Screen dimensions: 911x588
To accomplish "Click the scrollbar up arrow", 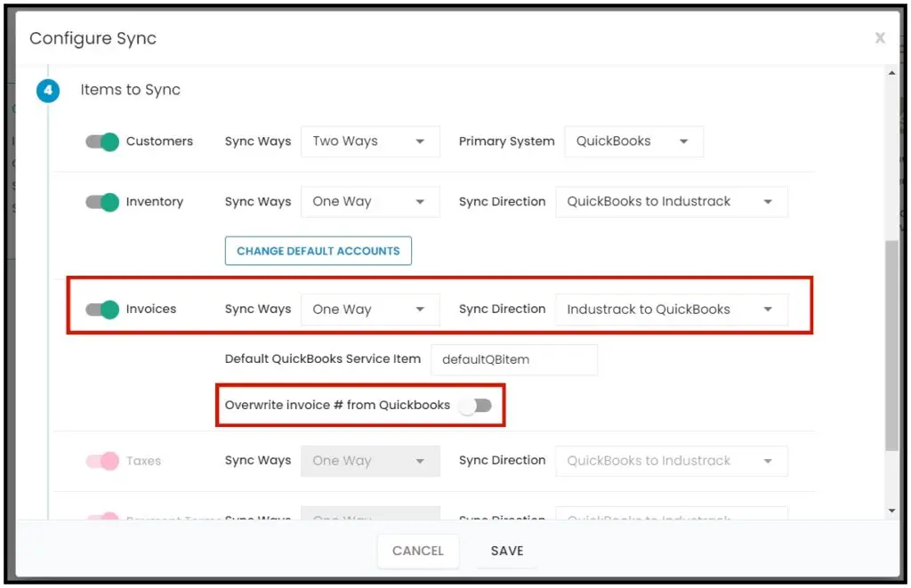I will click(x=891, y=73).
